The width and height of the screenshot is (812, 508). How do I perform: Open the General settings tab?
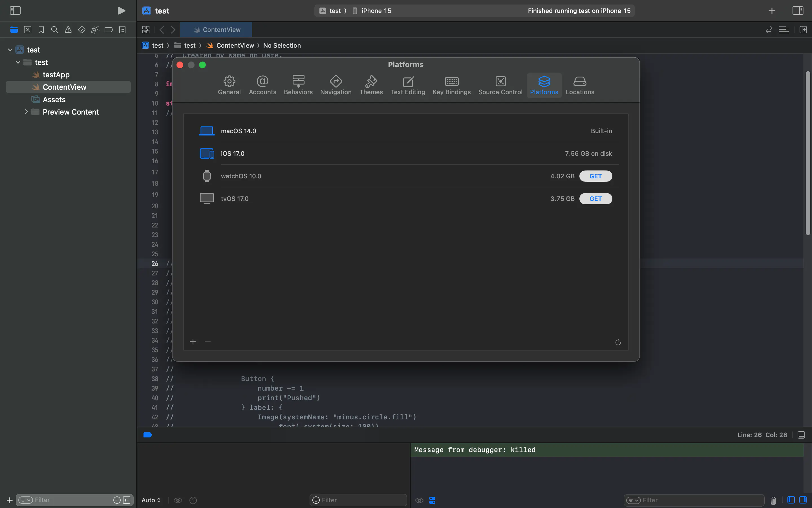click(x=229, y=85)
